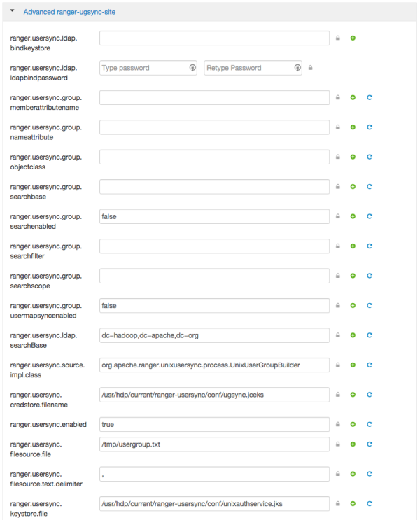Click the Retype Password field
420x520 pixels.
(248, 68)
